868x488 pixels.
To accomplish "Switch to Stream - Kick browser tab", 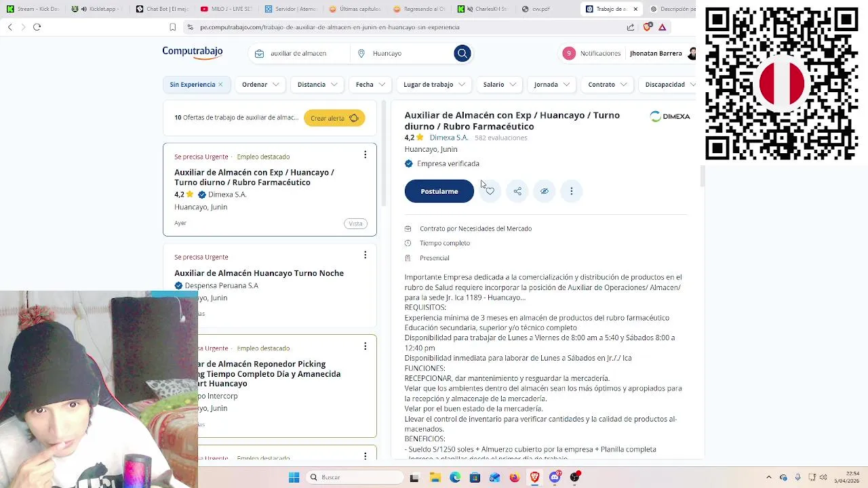I will tap(33, 9).
